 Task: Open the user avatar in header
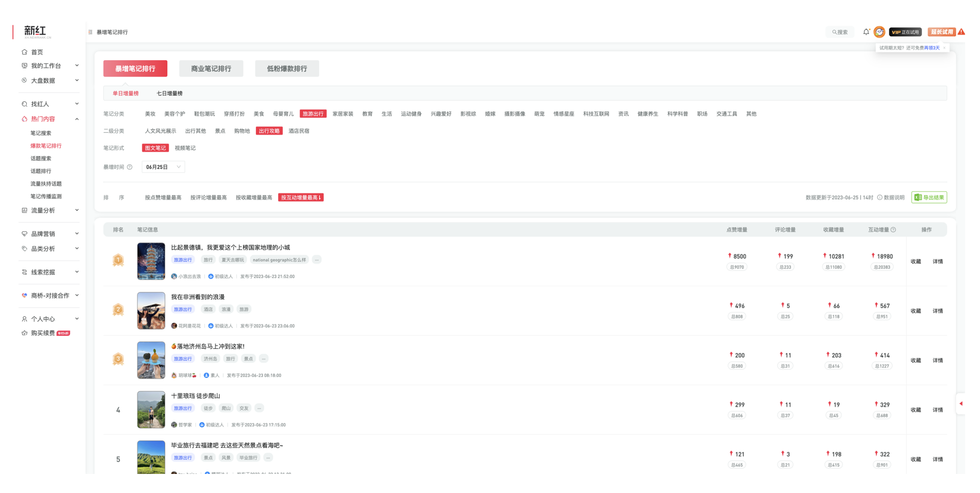point(879,32)
